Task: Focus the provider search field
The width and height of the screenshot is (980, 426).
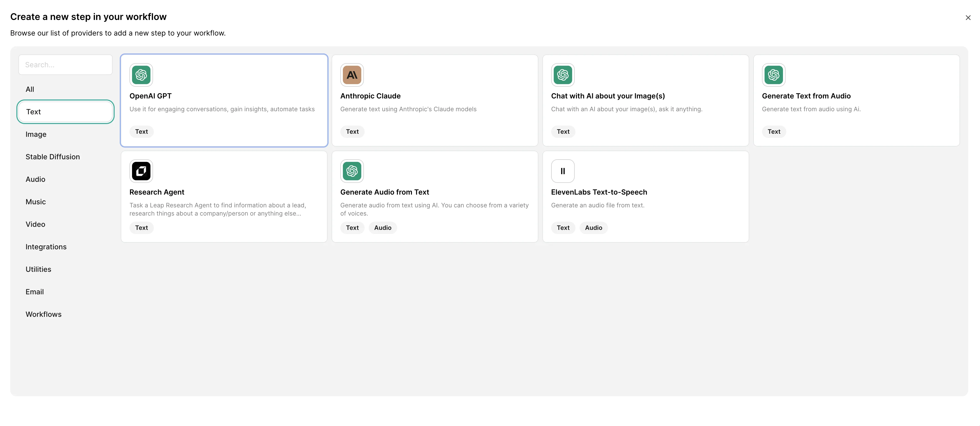Action: pos(66,65)
